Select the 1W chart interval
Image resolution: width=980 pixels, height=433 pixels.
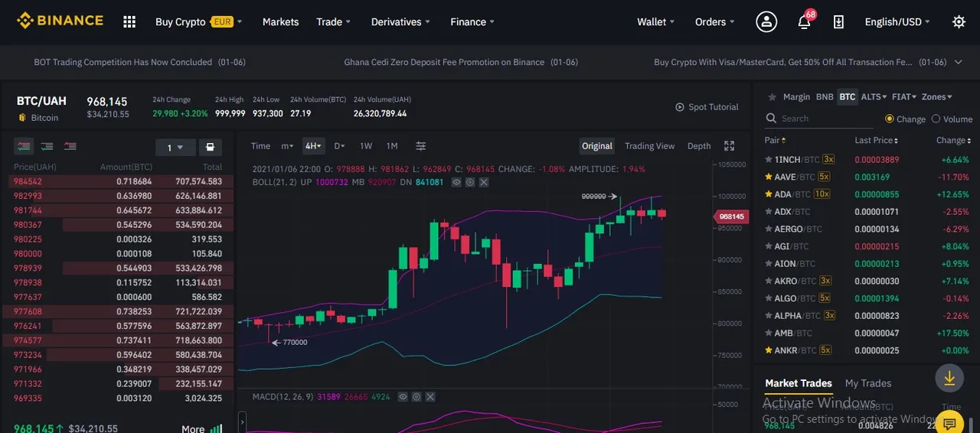coord(366,146)
